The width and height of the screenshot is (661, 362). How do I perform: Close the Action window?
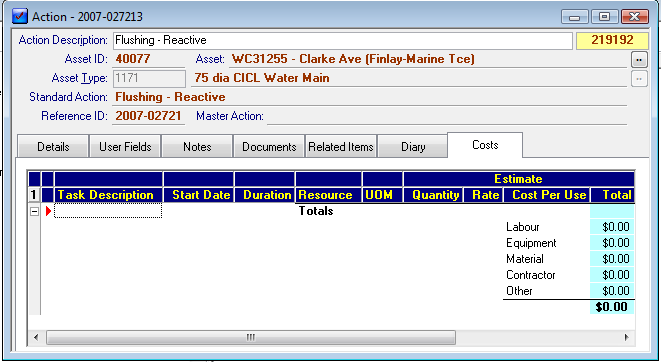tap(634, 17)
